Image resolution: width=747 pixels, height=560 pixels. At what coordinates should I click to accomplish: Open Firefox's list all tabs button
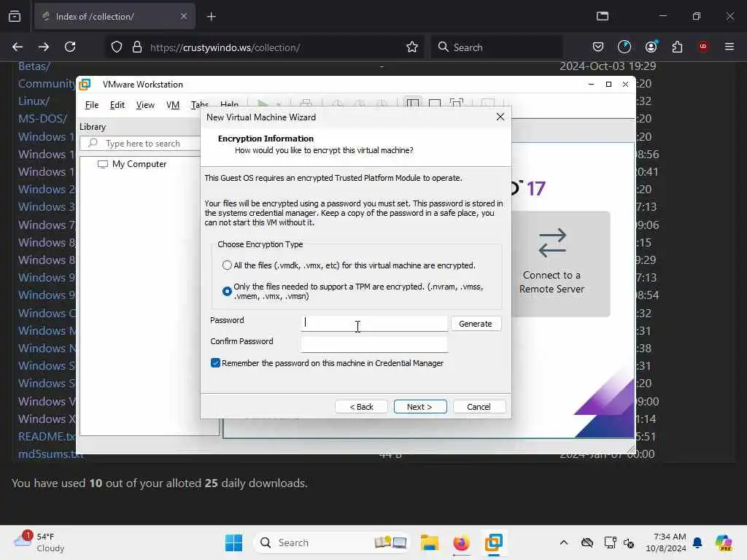point(603,16)
